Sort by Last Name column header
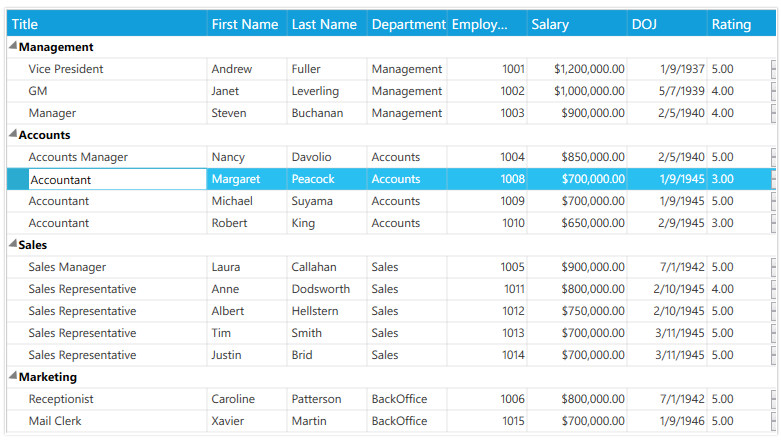 coord(324,24)
